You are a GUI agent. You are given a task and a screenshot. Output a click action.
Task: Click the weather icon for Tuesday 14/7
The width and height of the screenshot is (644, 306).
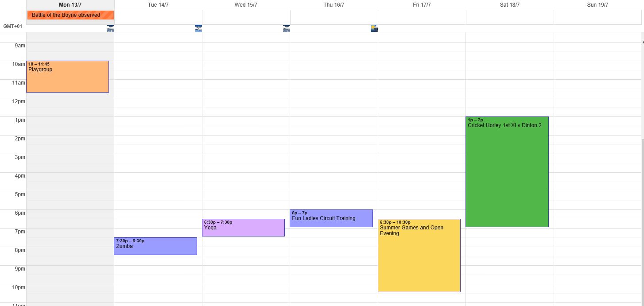tap(198, 28)
